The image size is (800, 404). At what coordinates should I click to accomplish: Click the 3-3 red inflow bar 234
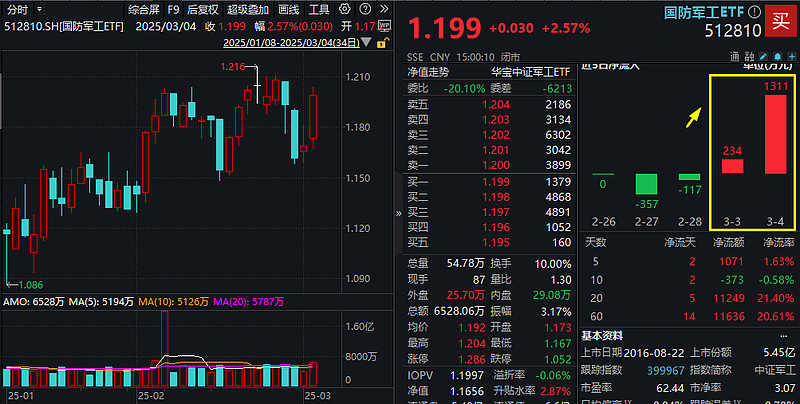click(x=732, y=166)
